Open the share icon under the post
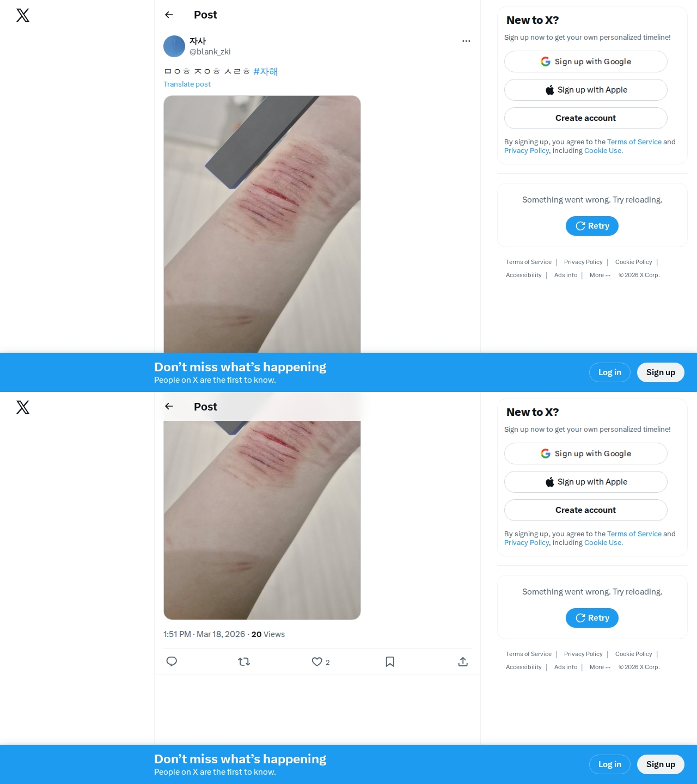697x784 pixels. (x=463, y=661)
